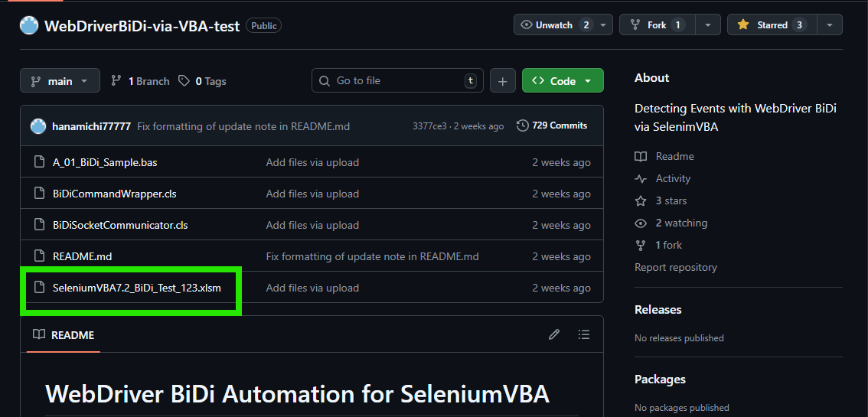The image size is (868, 417).
Task: Expand the Unwatch dropdown arrow
Action: click(x=603, y=25)
